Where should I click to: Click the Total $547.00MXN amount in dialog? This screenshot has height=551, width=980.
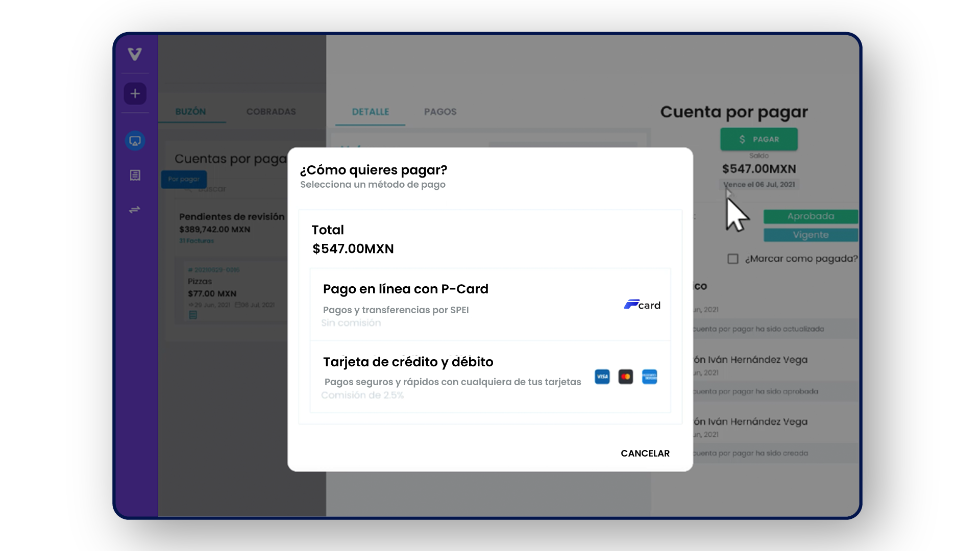click(353, 249)
